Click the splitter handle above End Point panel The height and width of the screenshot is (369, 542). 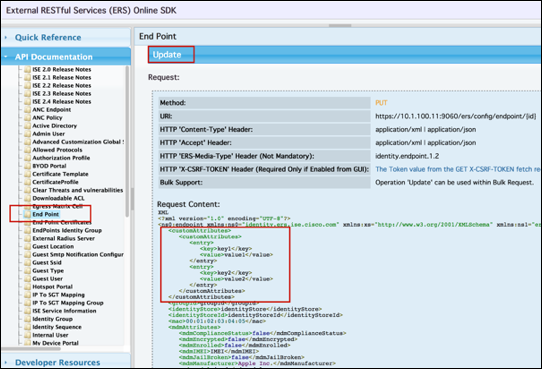[x=340, y=25]
